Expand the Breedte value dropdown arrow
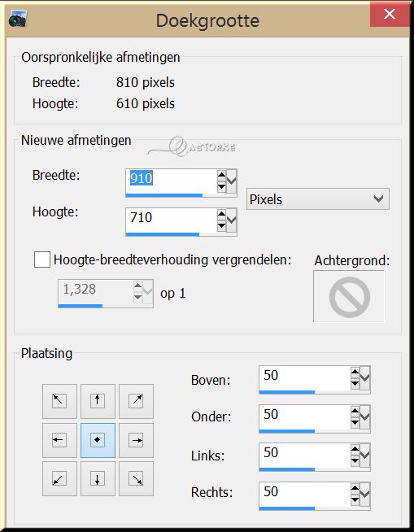Viewport: 414px width, 532px height. coord(232,181)
